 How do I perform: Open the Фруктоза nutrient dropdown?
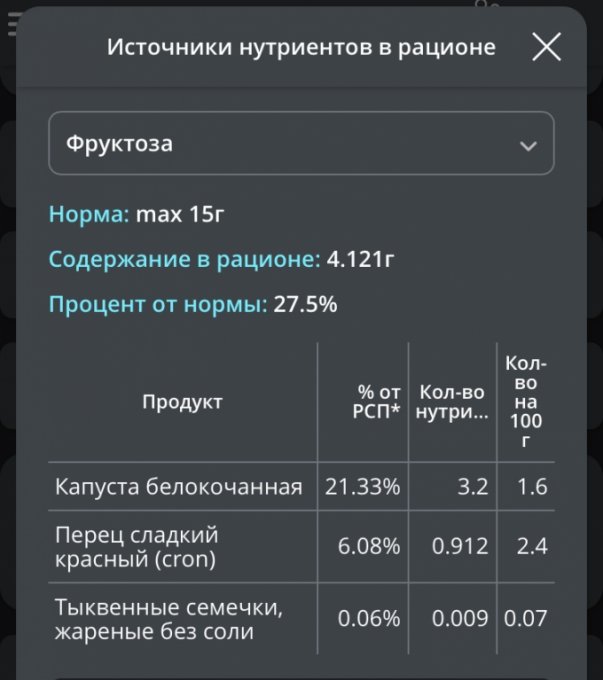[x=300, y=143]
